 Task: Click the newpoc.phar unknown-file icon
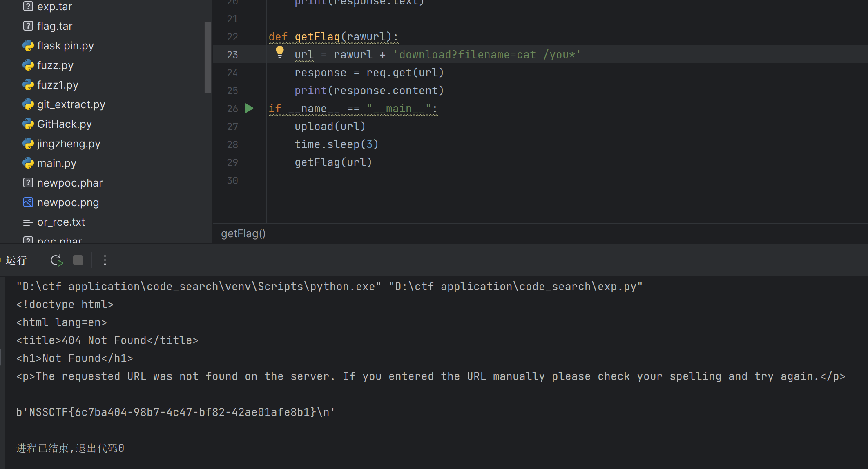(x=28, y=183)
